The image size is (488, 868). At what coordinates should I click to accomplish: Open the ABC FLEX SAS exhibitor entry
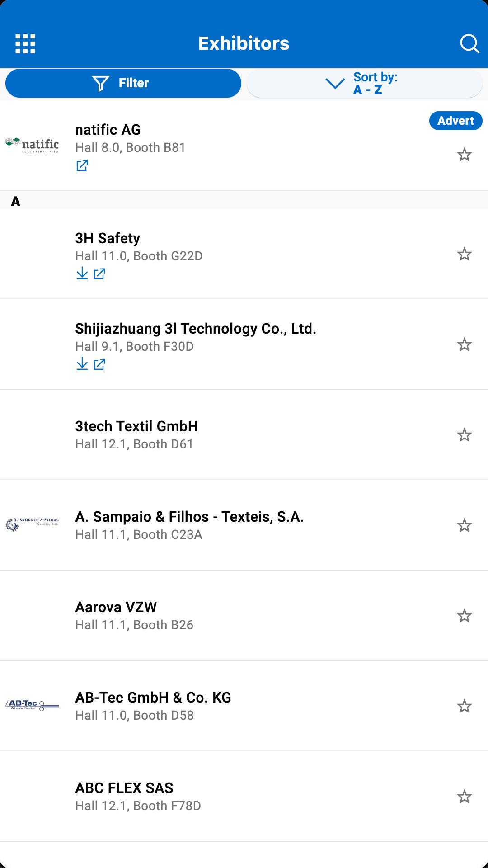(244, 797)
